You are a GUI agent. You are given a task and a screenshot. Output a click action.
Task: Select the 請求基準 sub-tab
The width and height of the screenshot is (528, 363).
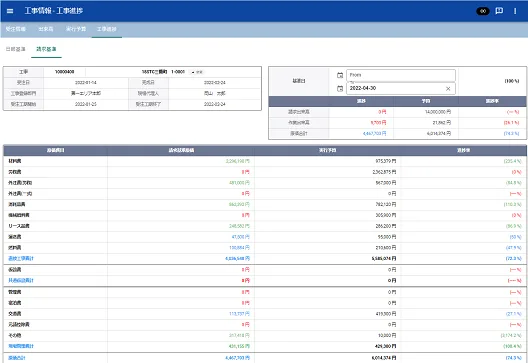point(46,49)
